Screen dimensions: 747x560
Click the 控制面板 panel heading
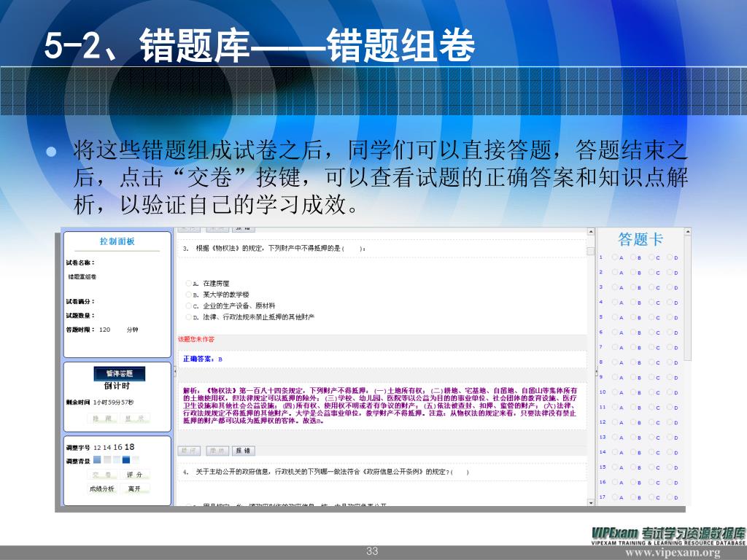point(117,241)
